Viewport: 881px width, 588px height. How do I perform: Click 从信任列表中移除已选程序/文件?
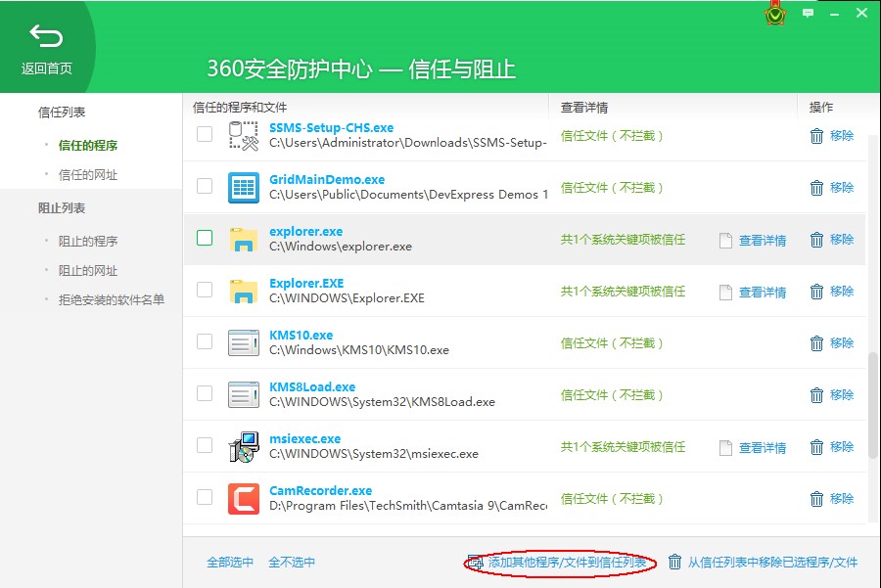772,563
